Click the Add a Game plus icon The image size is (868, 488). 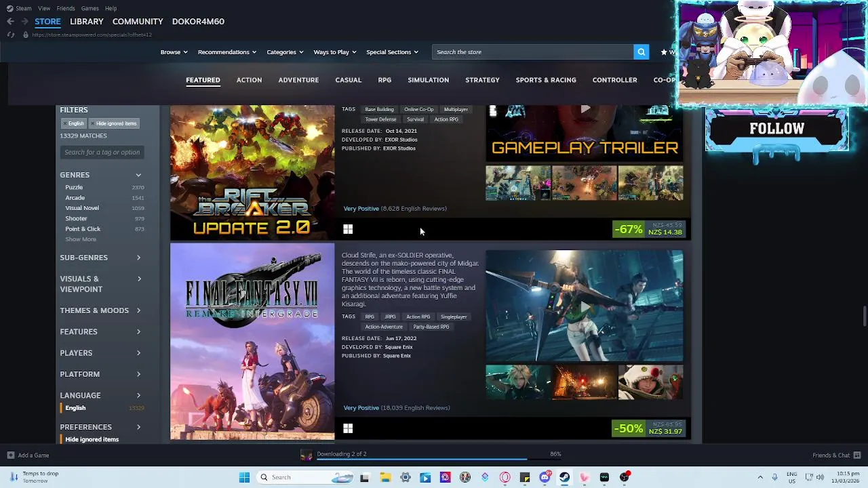(10, 455)
